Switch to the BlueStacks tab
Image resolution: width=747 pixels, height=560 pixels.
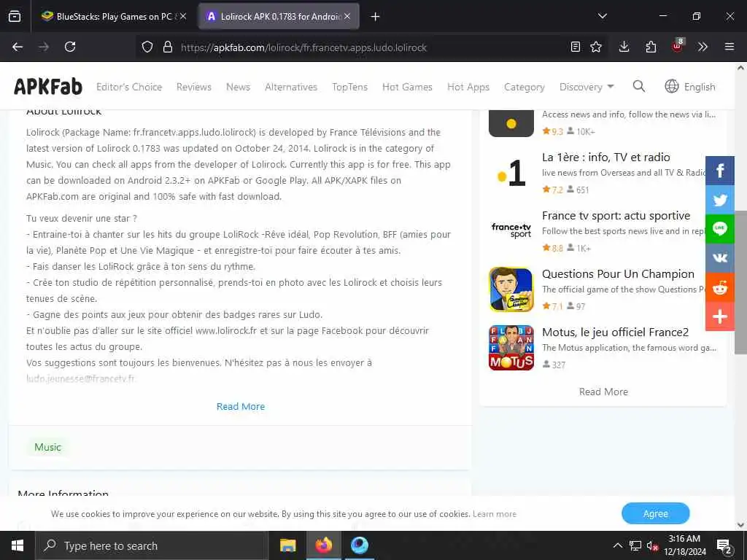113,16
